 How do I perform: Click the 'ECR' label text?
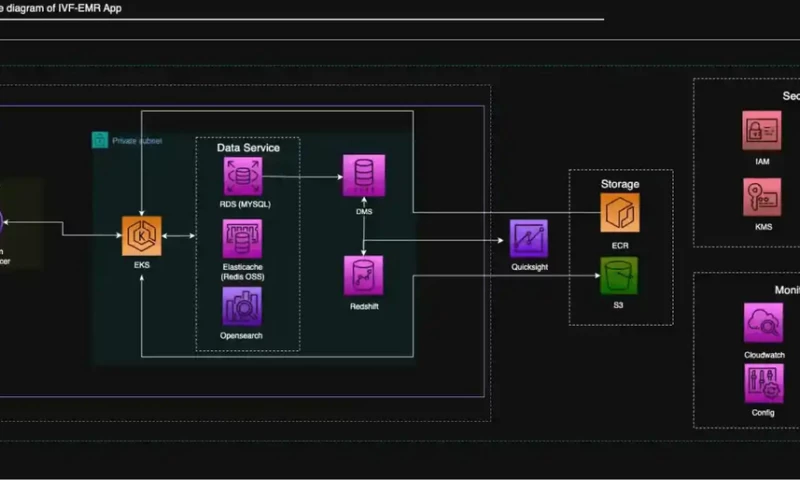[x=620, y=246]
